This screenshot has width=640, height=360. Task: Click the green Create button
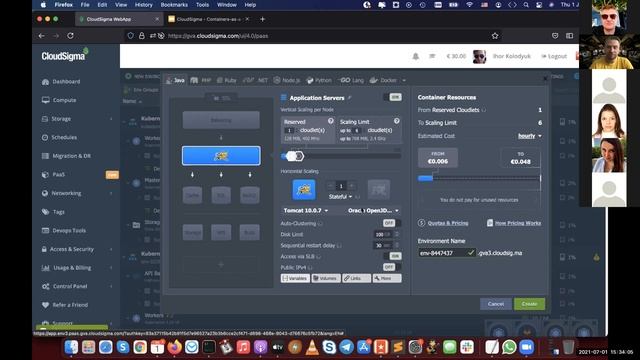(529, 304)
